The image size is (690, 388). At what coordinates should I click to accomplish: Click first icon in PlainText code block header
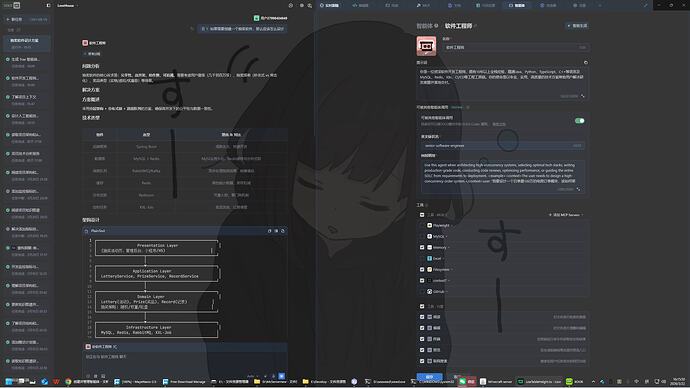coord(269,231)
